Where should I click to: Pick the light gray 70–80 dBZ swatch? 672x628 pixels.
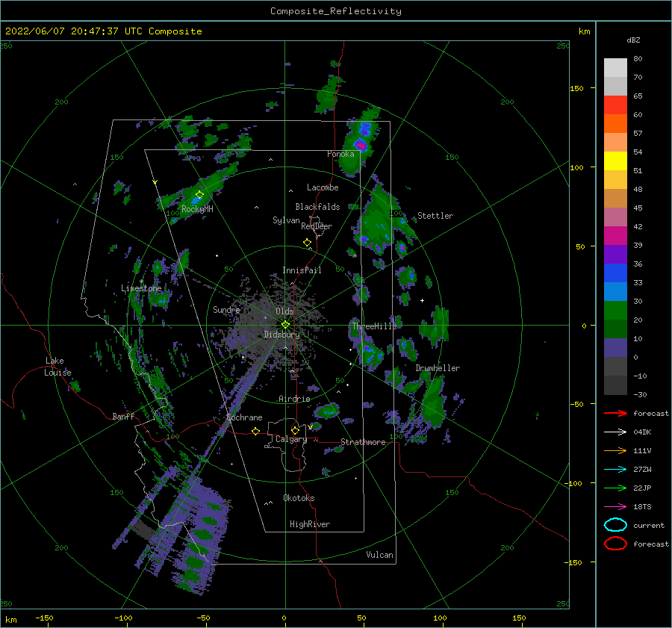pyautogui.click(x=615, y=68)
